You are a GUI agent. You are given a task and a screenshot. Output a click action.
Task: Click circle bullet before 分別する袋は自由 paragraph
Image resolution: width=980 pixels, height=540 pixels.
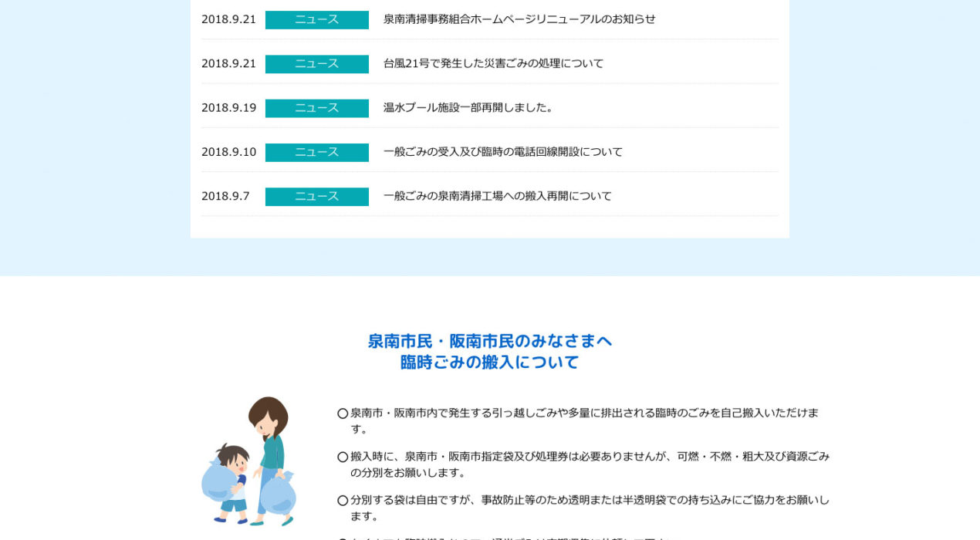[x=343, y=501]
